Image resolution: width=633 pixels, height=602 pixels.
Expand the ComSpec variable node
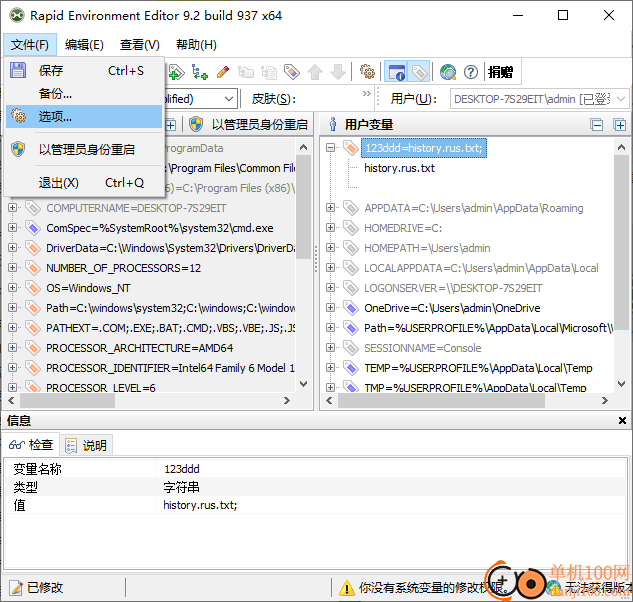(x=13, y=228)
